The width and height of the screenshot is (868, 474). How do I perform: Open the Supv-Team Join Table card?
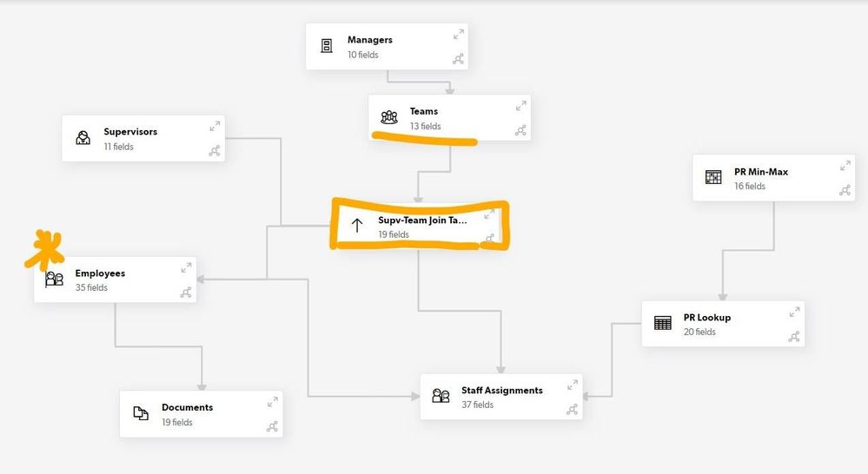pos(421,227)
